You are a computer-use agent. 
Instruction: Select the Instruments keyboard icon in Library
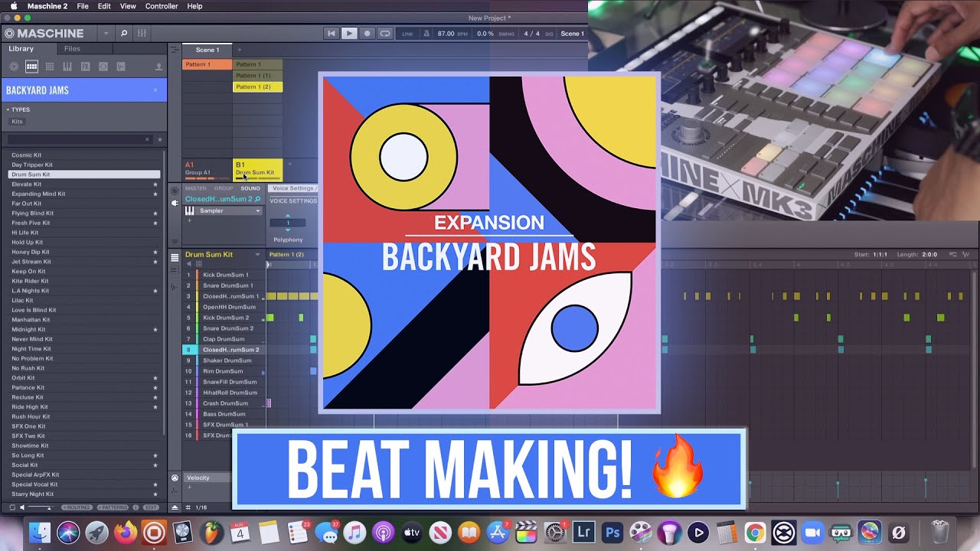point(67,67)
